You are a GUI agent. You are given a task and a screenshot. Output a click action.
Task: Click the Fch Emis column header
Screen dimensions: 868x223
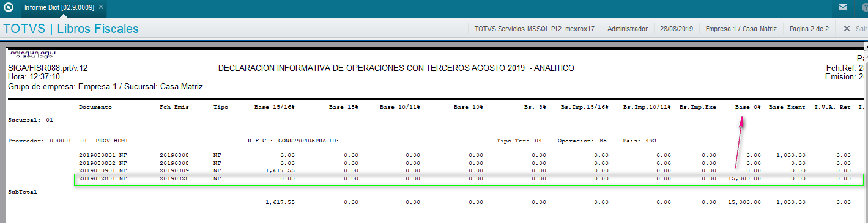tap(174, 107)
